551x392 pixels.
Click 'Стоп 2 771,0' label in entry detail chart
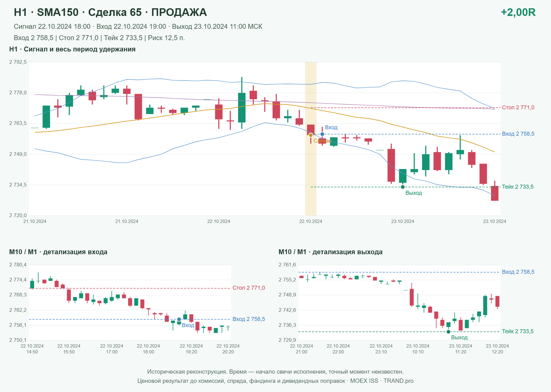click(x=249, y=288)
